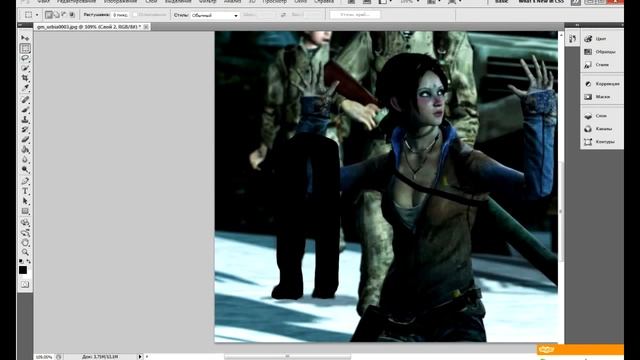
Task: Toggle the Anti-alias (Сглаживание) checkbox
Action: click(x=135, y=15)
